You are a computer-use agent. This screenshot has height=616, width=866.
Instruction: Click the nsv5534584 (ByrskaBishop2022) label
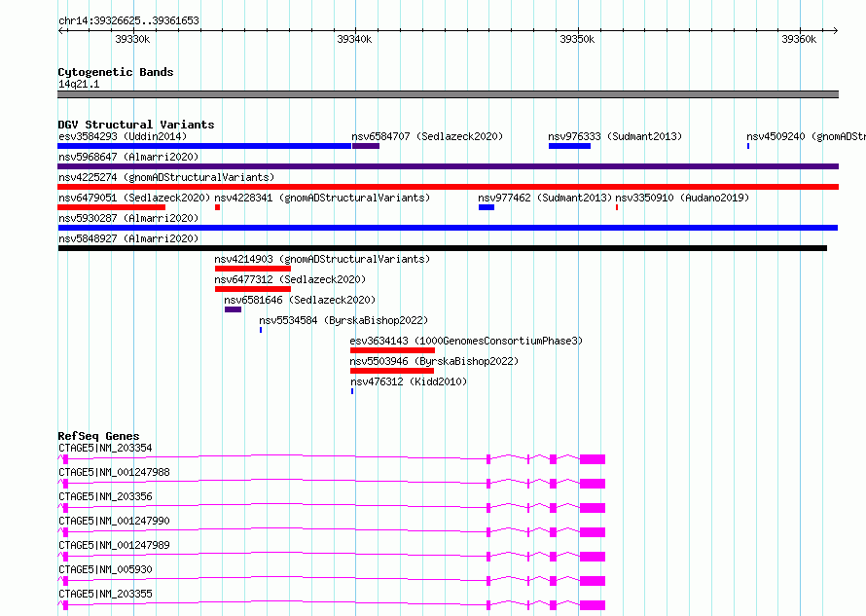click(343, 320)
